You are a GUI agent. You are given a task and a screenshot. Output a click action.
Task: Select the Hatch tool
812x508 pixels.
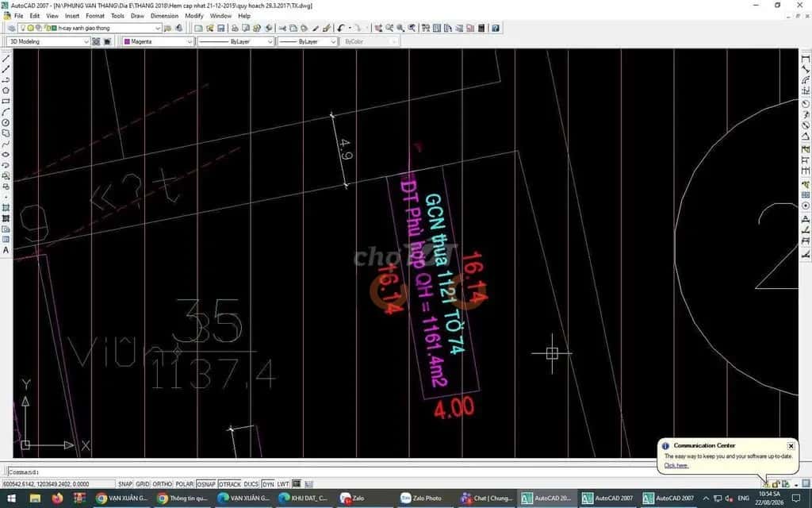(6, 207)
